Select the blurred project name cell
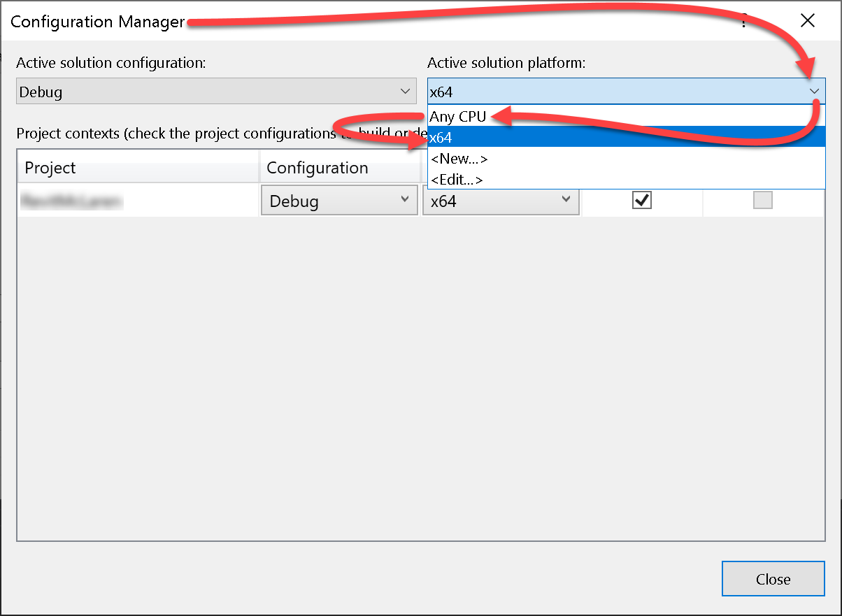The width and height of the screenshot is (842, 616). [72, 201]
